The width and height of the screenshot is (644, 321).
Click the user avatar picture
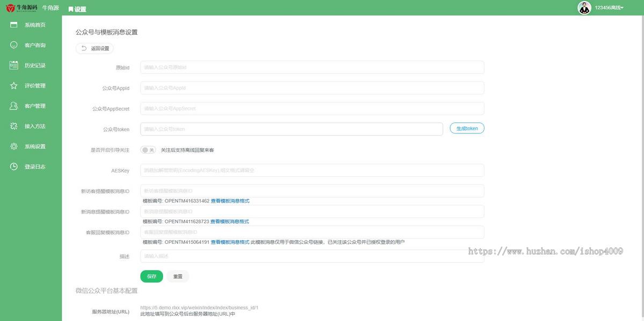584,8
